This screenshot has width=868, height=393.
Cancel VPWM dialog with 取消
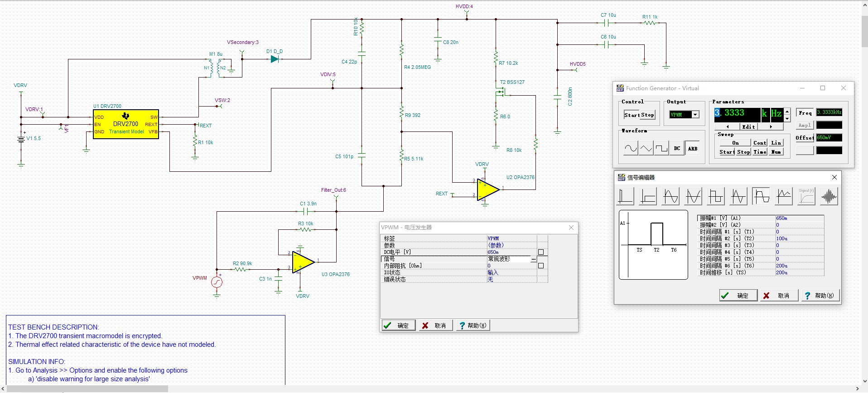[x=436, y=325]
